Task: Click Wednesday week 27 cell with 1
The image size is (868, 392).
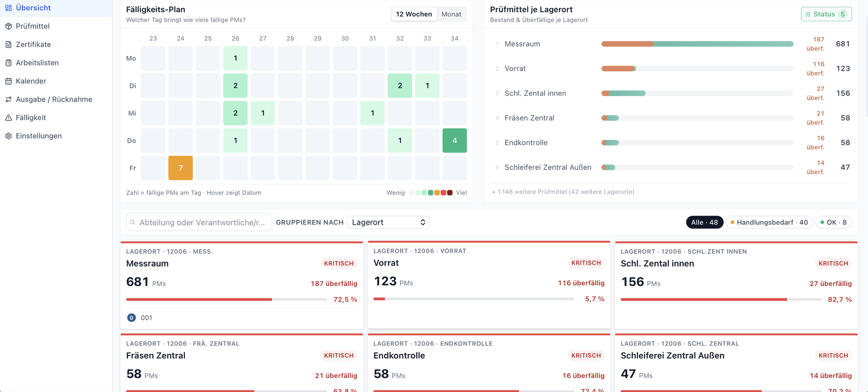Action: 263,113
